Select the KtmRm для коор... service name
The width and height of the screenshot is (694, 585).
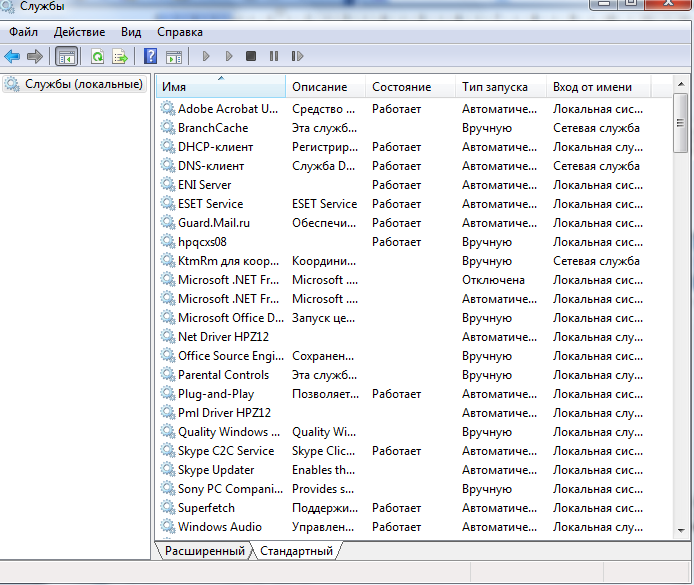click(x=228, y=261)
